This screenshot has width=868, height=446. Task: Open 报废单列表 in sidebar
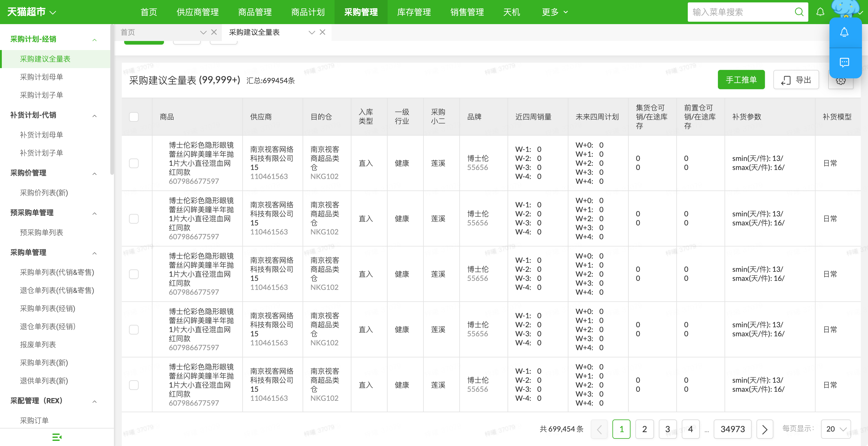38,345
